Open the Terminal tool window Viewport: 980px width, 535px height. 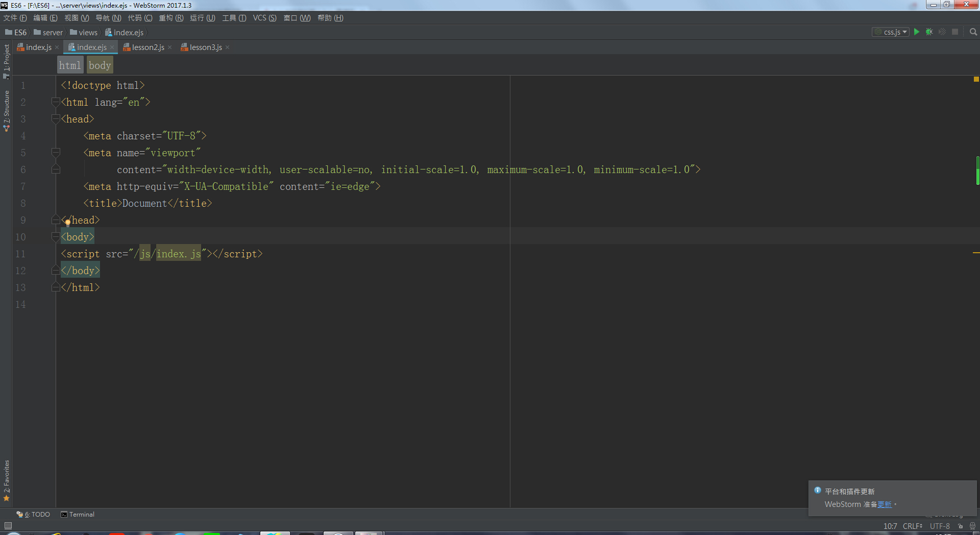[x=78, y=514]
